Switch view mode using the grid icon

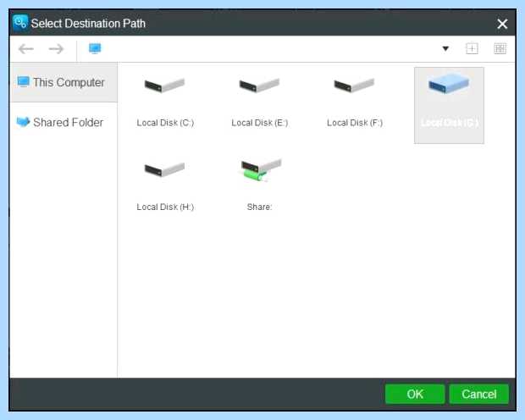500,49
